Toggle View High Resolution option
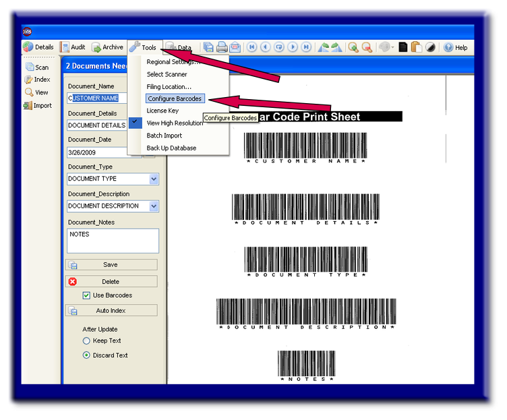The height and width of the screenshot is (420, 507). [x=175, y=123]
